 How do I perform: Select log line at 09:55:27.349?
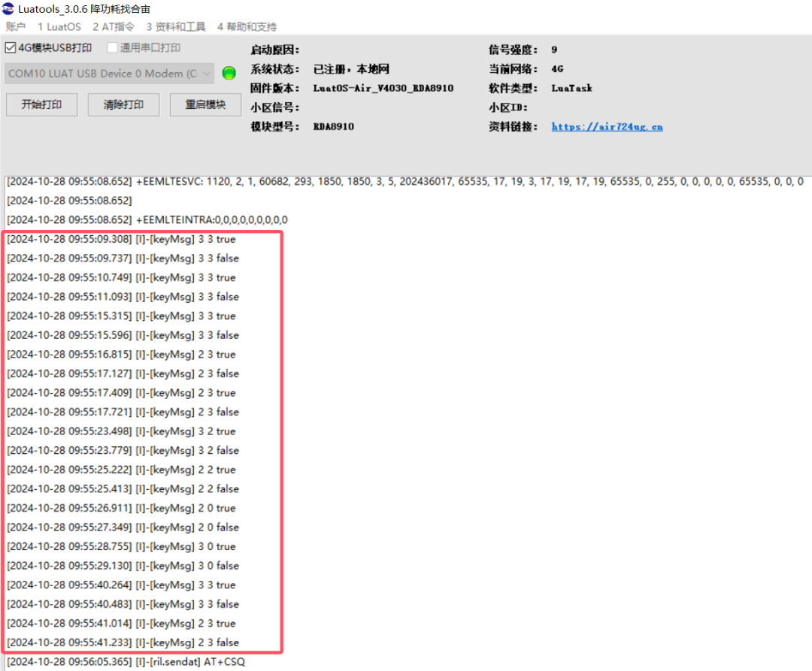123,527
